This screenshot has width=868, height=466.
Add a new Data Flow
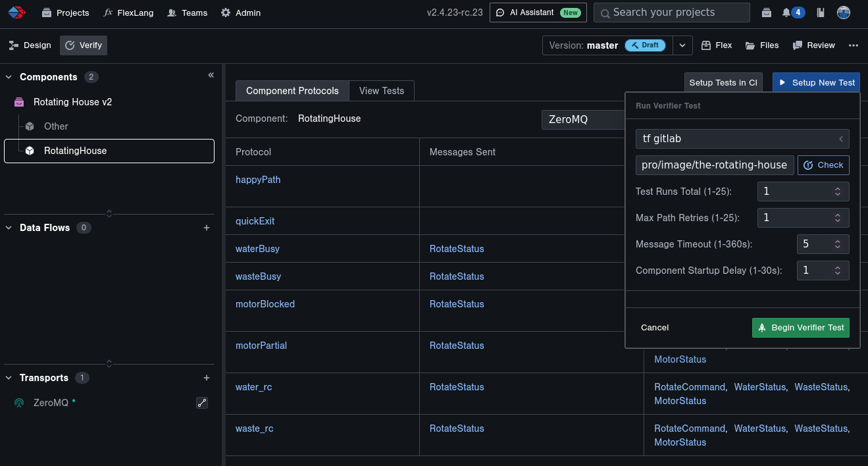coord(207,228)
